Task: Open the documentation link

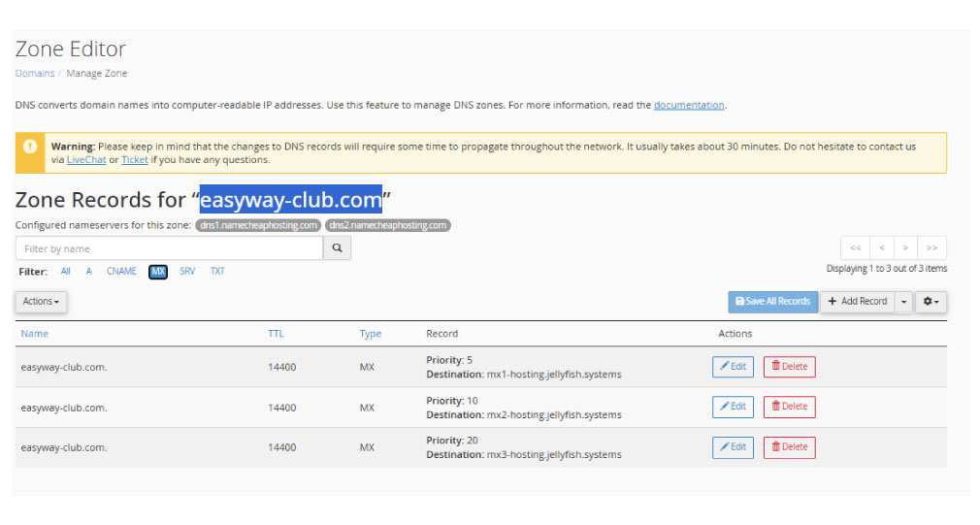Action: 689,105
